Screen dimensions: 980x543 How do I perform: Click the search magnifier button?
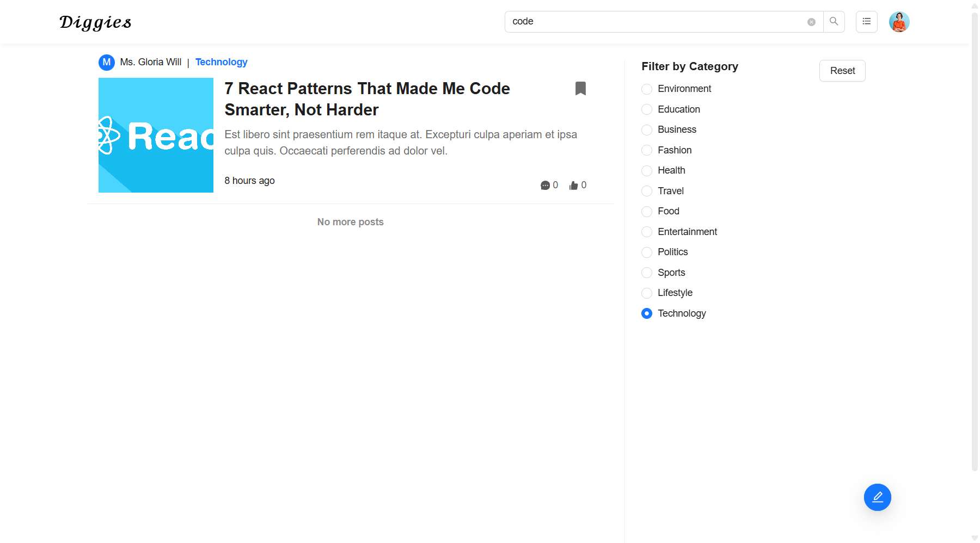(x=834, y=22)
